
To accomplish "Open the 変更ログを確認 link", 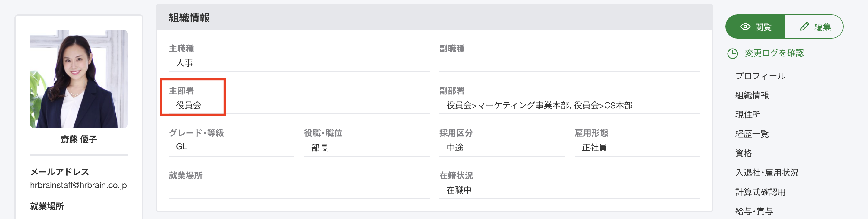I will click(774, 53).
